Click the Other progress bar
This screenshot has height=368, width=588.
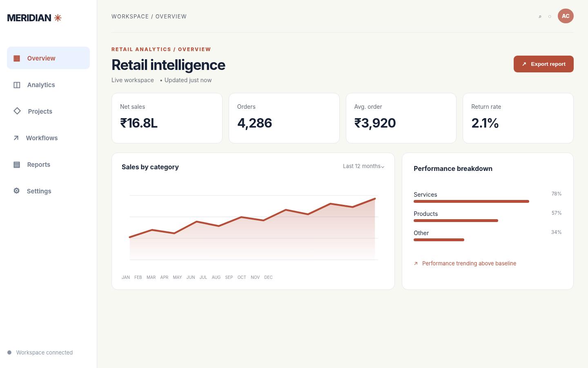pos(439,240)
